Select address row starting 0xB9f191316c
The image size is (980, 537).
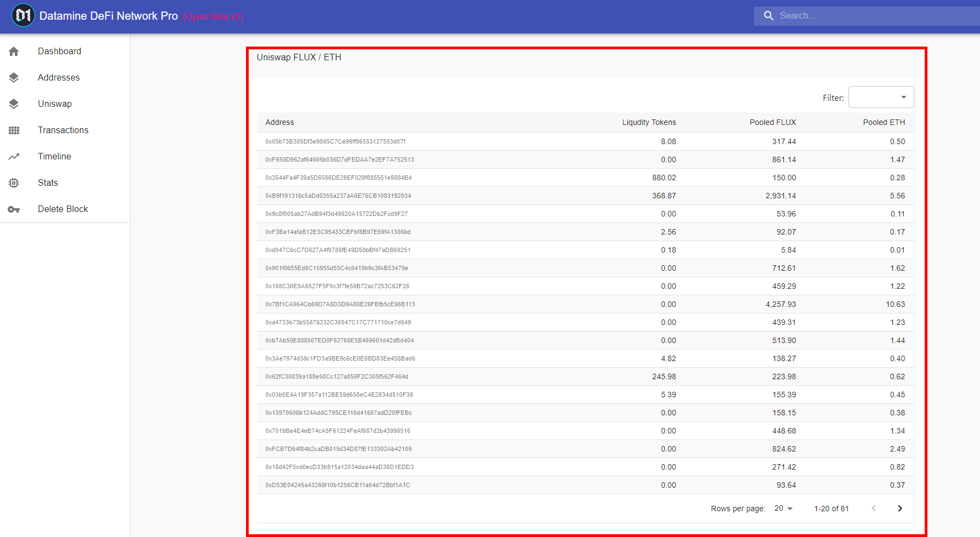pyautogui.click(x=585, y=196)
